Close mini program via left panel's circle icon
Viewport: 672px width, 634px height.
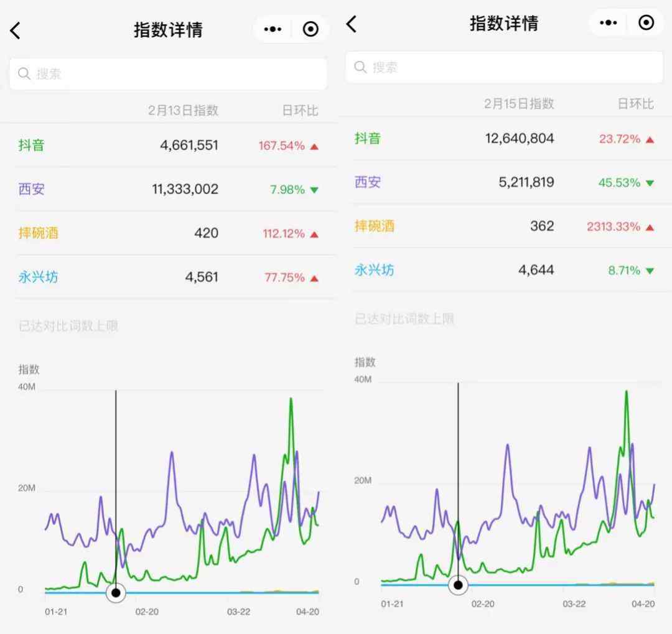[310, 29]
